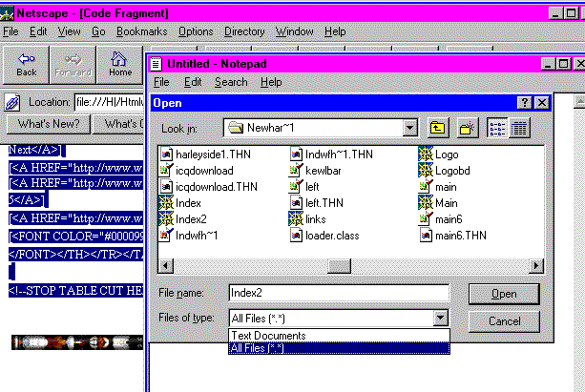Open Notepad File menu

pos(161,82)
